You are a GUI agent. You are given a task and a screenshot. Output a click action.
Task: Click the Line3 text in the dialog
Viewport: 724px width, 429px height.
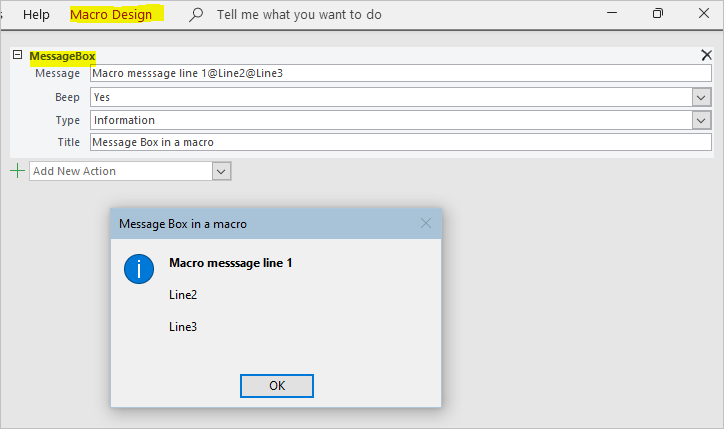coord(183,327)
